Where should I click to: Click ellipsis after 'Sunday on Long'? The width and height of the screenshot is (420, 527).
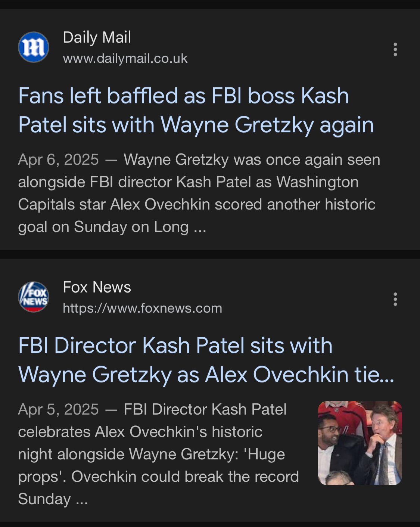200,227
